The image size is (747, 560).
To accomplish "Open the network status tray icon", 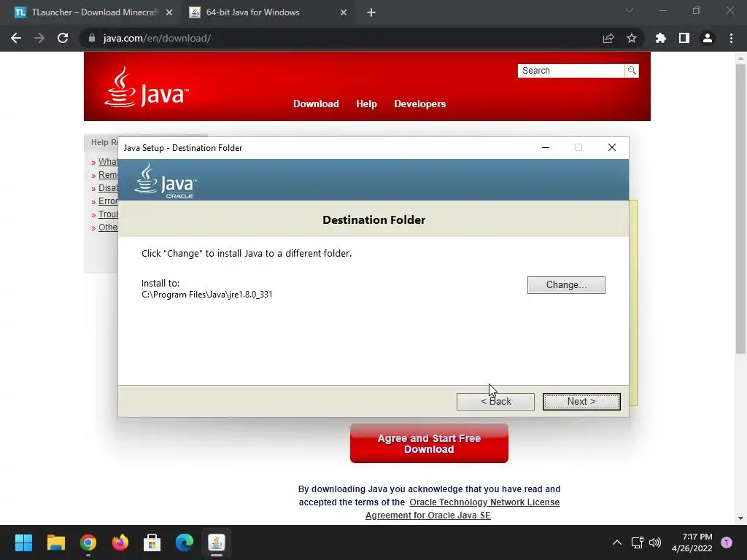I will click(638, 542).
